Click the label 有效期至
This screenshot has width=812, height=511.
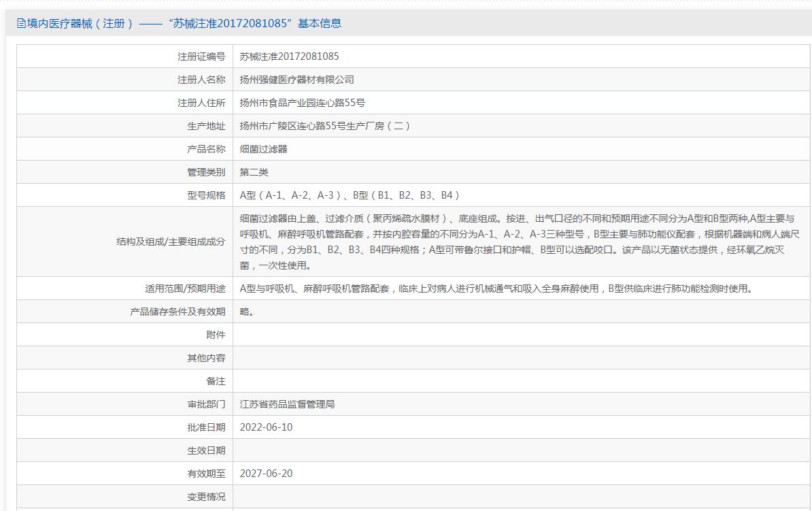pyautogui.click(x=206, y=474)
